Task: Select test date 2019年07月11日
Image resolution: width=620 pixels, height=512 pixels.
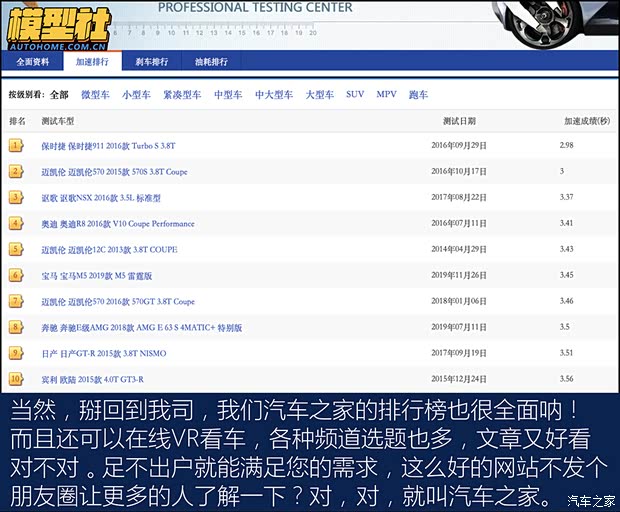Action: (x=459, y=327)
